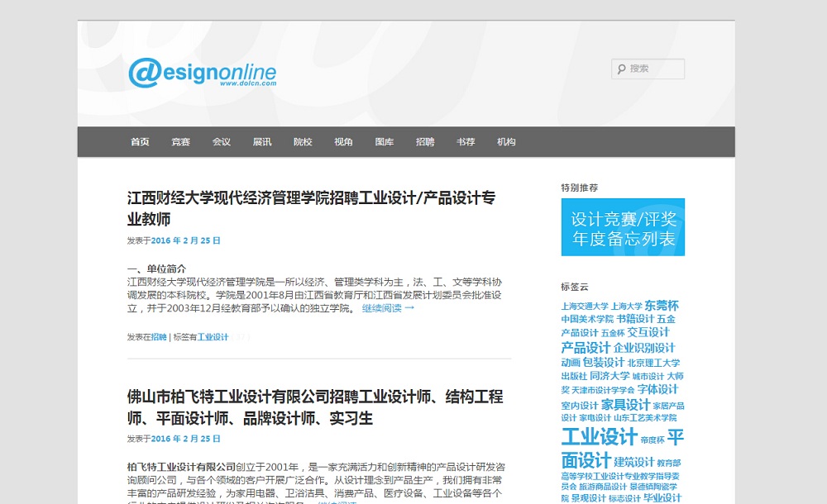827x504 pixels.
Task: Select the 帝度杯 tag
Action: click(653, 440)
